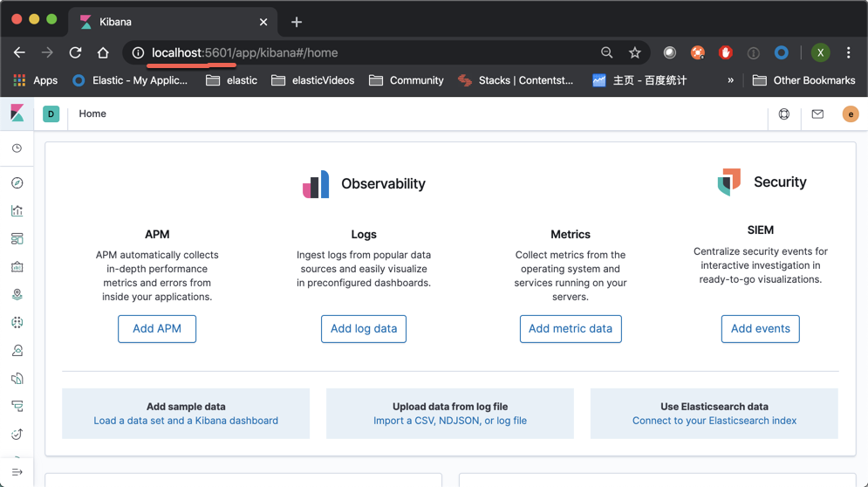Open Dashboard icon in sidebar
Viewport: 868px width, 487px height.
[17, 239]
